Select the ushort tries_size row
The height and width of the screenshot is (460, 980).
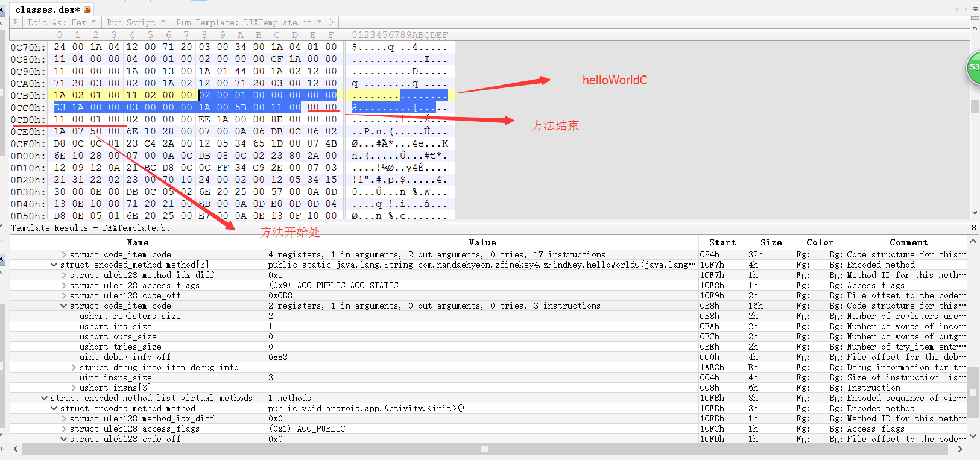pos(488,347)
